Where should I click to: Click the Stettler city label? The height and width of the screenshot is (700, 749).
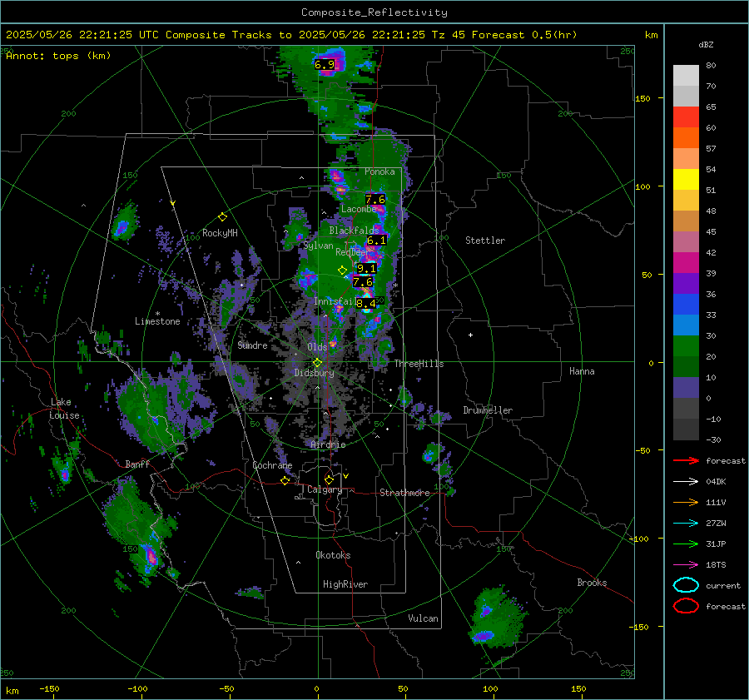tap(485, 241)
